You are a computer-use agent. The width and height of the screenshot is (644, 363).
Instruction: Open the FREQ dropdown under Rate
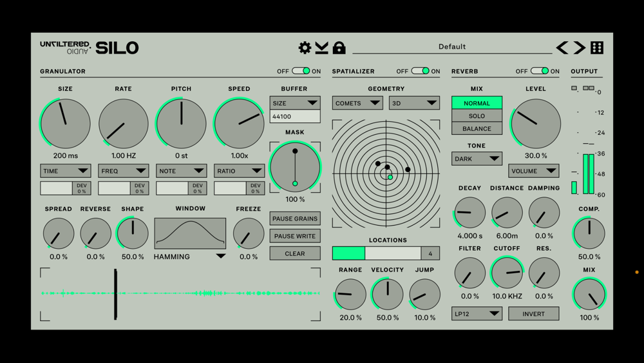pos(123,171)
